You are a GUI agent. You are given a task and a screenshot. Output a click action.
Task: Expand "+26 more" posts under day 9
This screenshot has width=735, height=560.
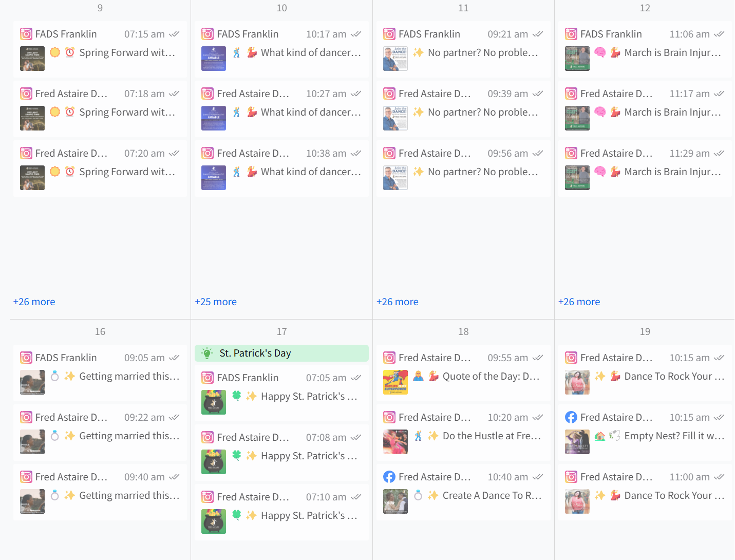coord(34,302)
